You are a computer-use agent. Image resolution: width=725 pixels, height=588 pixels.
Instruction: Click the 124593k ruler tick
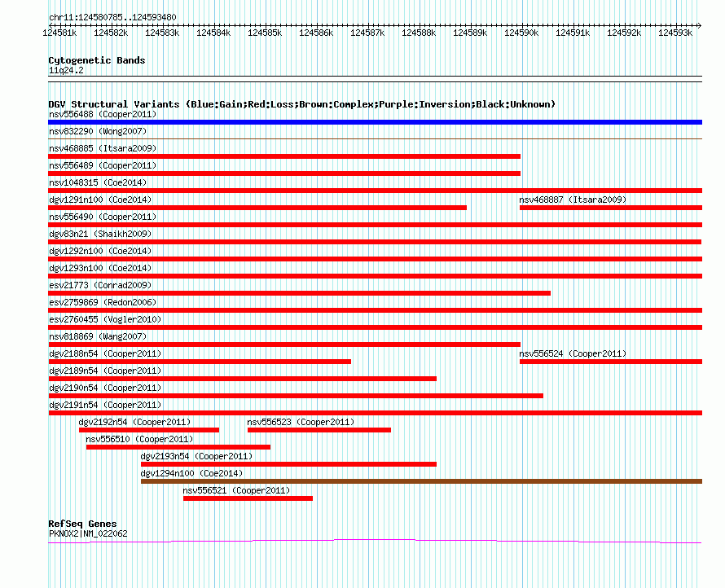coord(675,33)
